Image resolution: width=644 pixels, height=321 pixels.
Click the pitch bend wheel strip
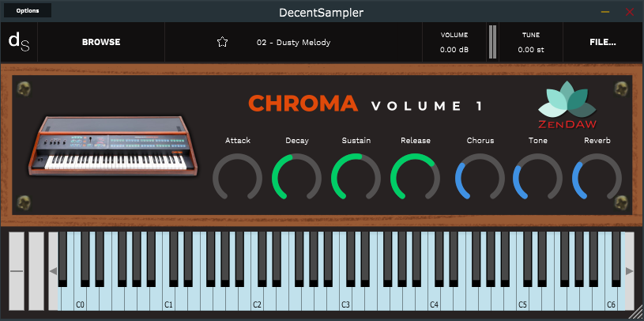tap(17, 271)
